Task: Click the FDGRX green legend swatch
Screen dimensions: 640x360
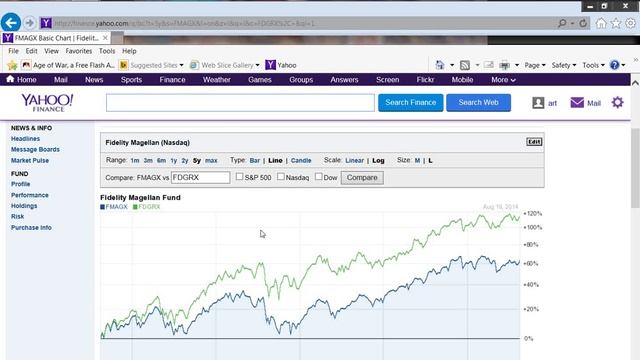Action: pos(135,207)
